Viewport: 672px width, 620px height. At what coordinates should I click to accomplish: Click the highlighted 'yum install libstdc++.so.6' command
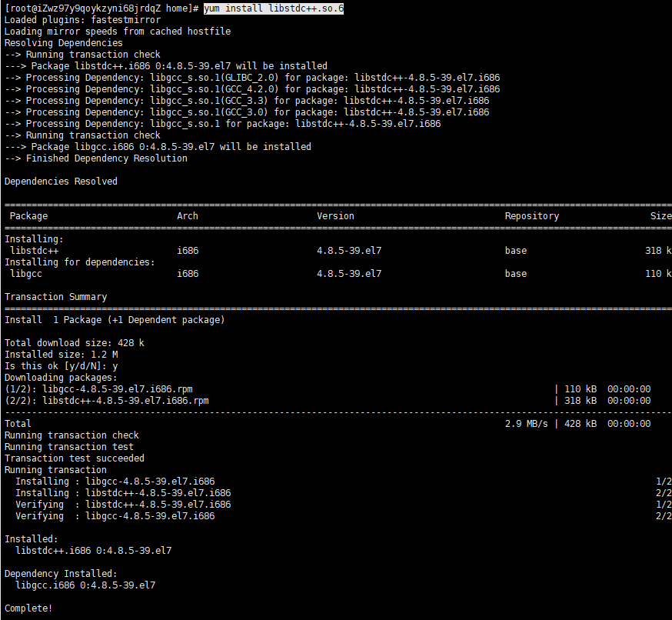(x=274, y=8)
